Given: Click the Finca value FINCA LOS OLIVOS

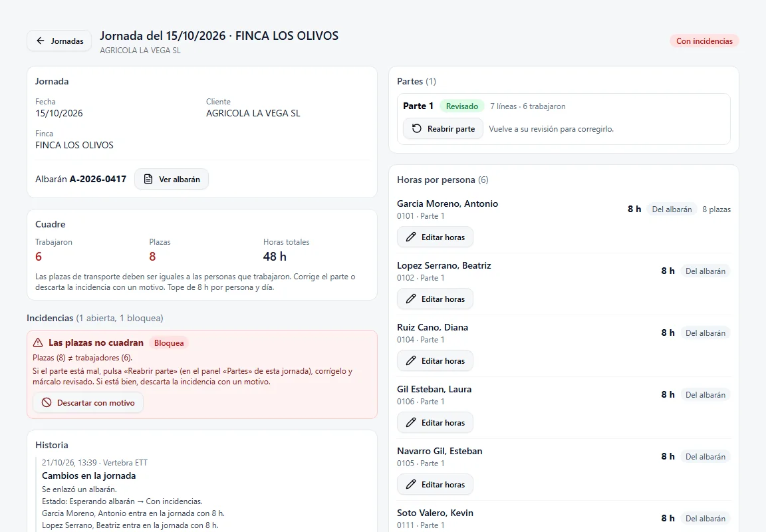Looking at the screenshot, I should pyautogui.click(x=74, y=145).
